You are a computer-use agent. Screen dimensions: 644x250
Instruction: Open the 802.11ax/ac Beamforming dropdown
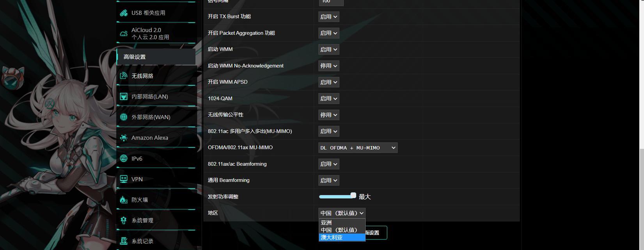[329, 164]
